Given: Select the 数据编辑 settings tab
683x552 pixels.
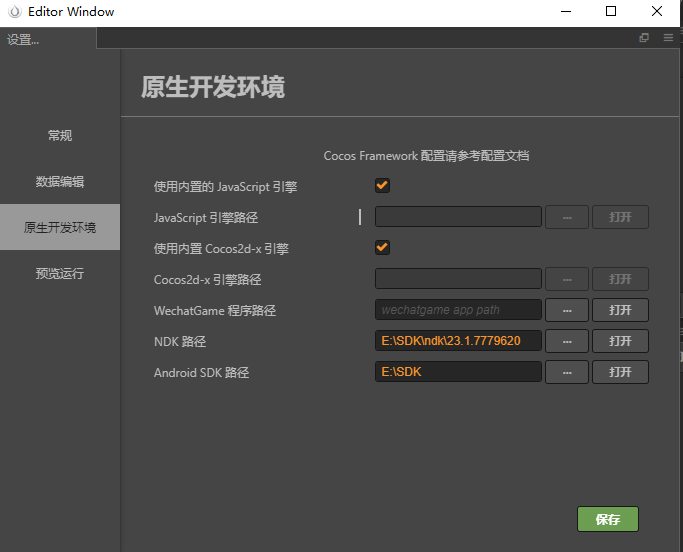Looking at the screenshot, I should (60, 181).
